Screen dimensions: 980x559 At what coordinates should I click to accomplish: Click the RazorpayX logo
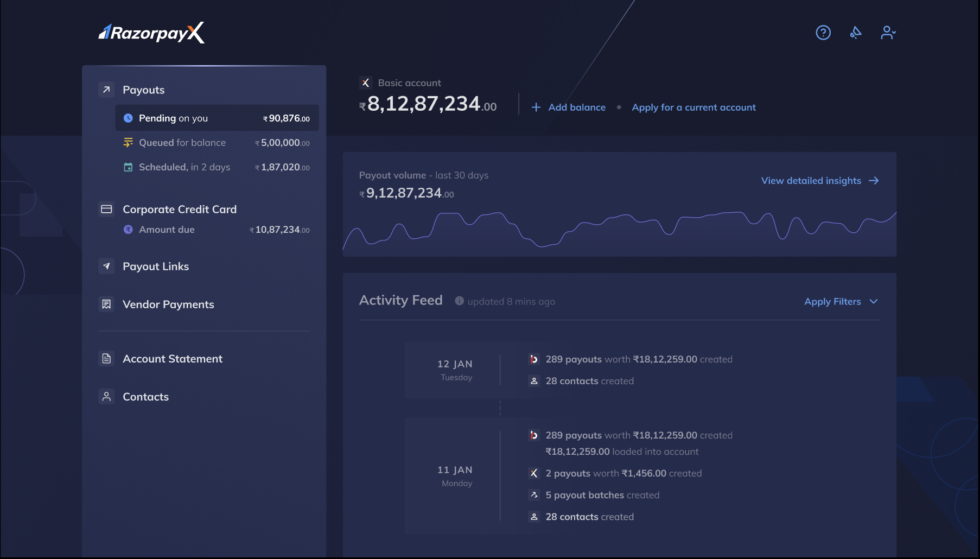click(151, 33)
